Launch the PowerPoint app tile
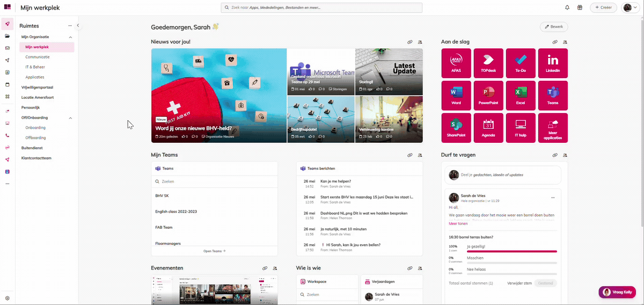This screenshot has width=644, height=305. click(488, 96)
